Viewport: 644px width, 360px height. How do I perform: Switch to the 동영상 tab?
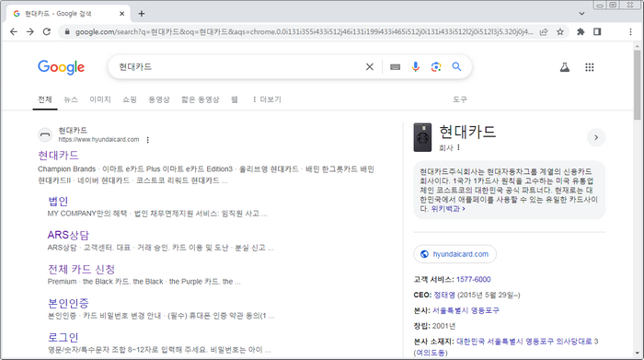tap(159, 99)
